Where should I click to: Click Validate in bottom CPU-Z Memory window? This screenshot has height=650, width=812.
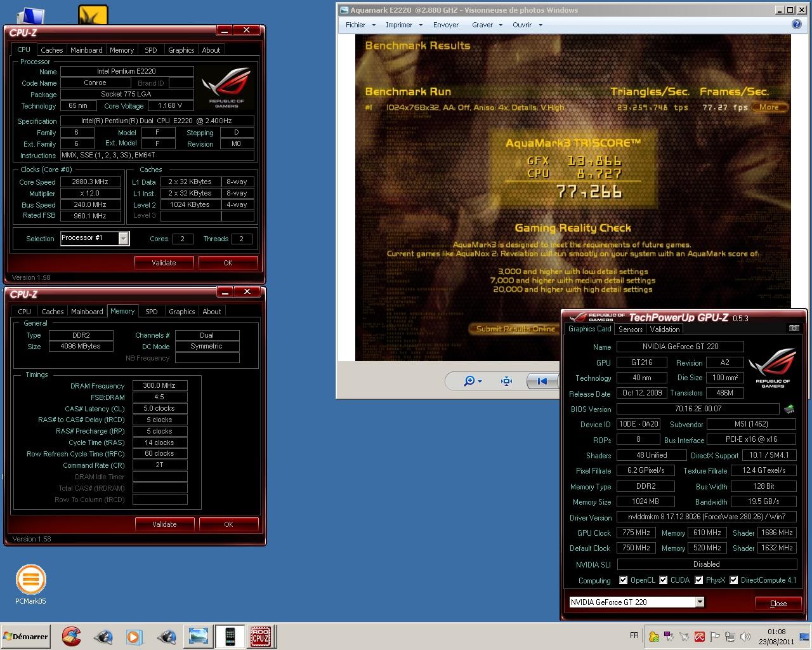(x=164, y=524)
